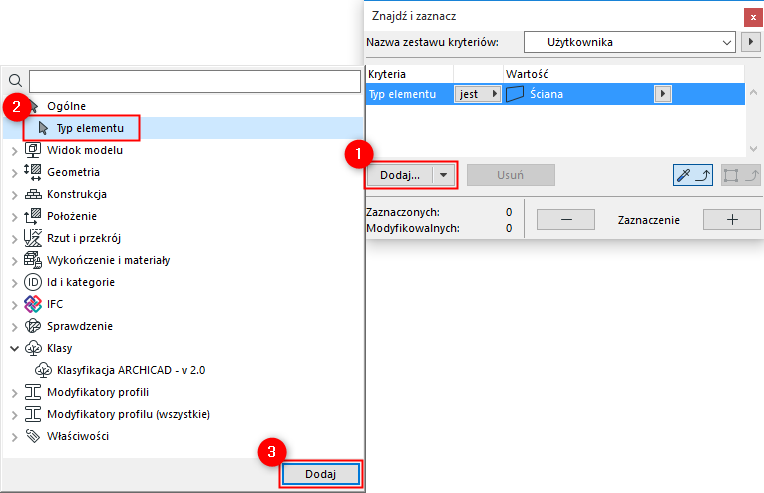Viewport: 764px width, 493px height.
Task: Click the search magnifier icon
Action: [16, 80]
